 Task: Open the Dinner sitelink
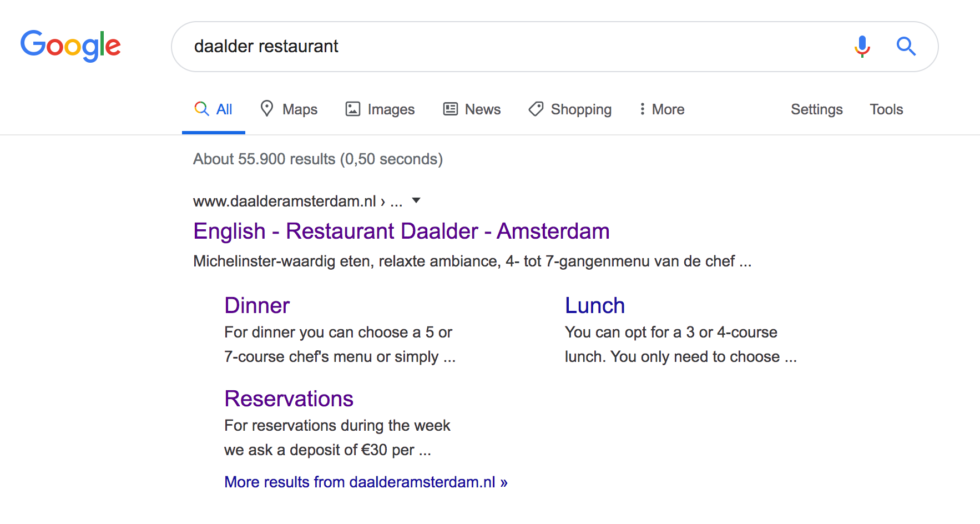pyautogui.click(x=257, y=305)
